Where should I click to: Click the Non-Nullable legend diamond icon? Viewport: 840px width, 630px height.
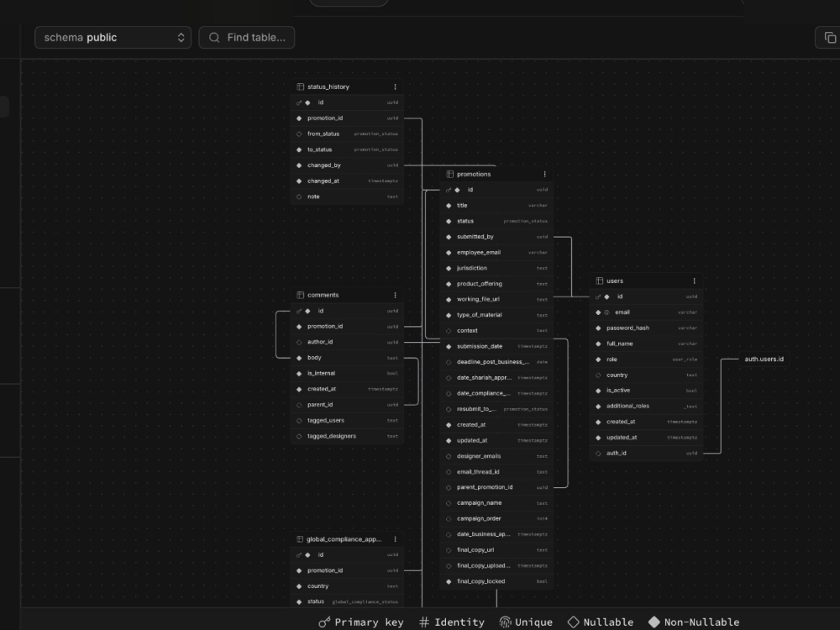[x=654, y=622]
